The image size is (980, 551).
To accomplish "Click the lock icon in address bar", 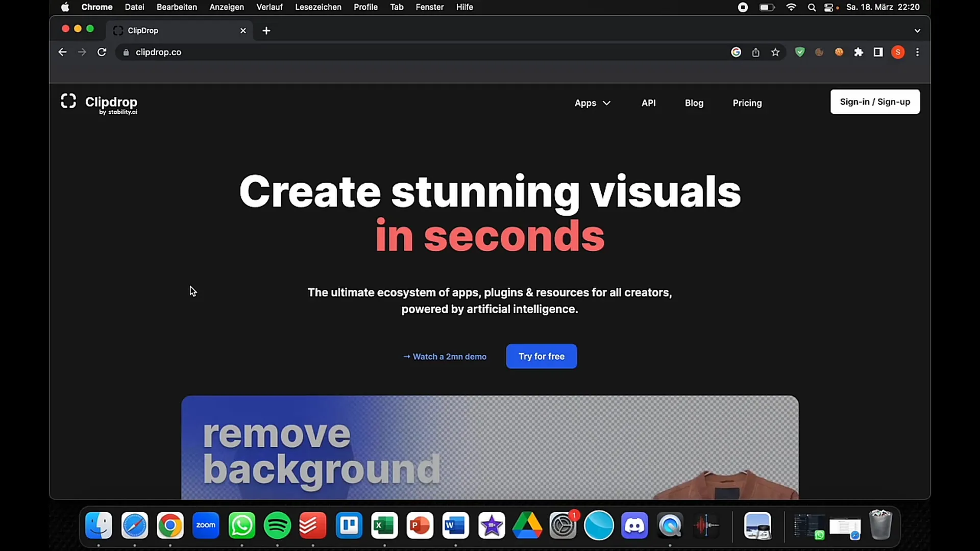I will click(x=126, y=52).
